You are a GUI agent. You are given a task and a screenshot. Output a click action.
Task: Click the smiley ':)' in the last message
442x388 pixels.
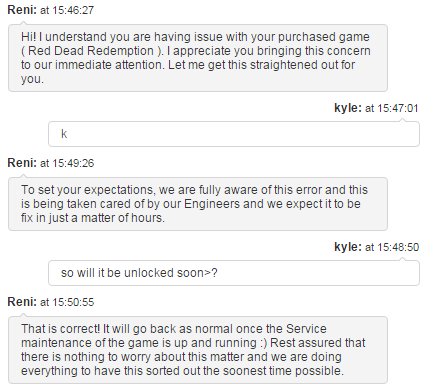click(x=263, y=343)
